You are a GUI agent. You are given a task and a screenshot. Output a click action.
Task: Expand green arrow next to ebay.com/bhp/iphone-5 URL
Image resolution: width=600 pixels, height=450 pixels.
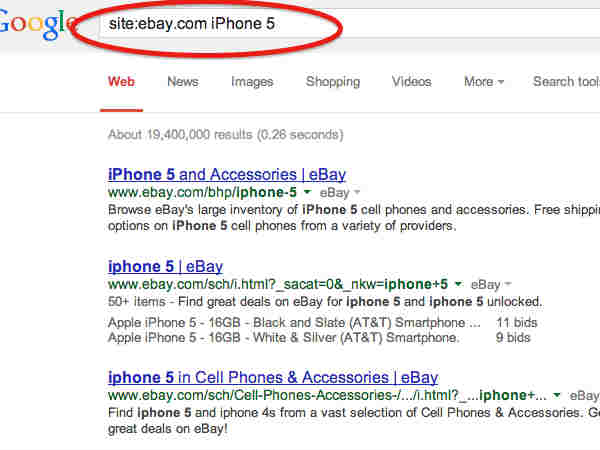[307, 191]
